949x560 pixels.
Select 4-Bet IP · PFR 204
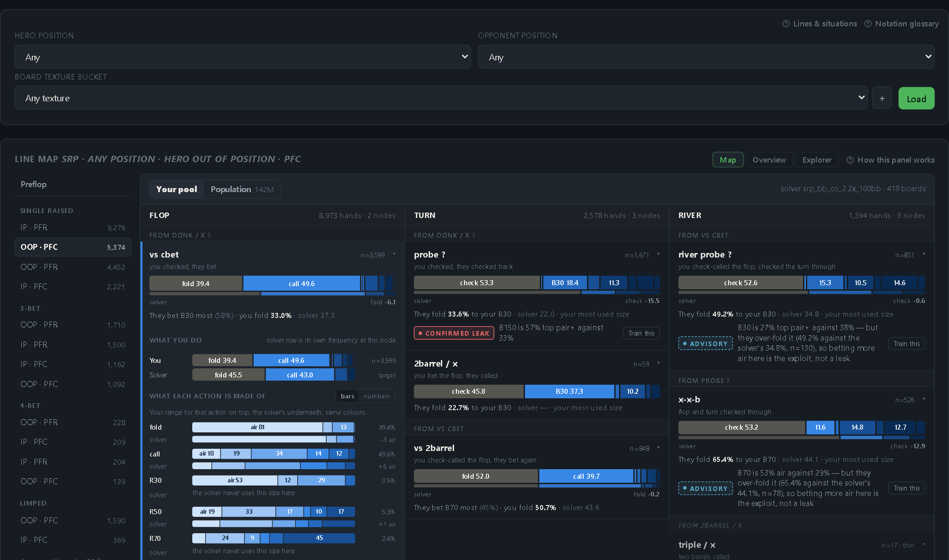click(x=73, y=462)
